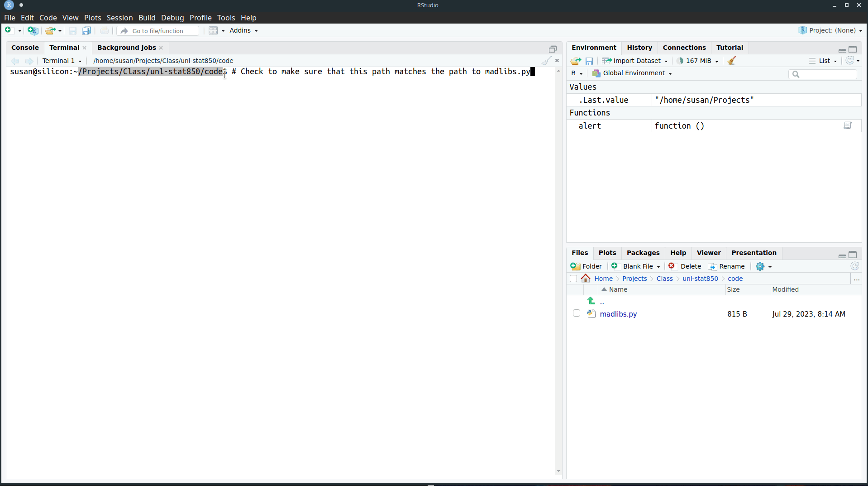Screen dimensions: 868x486
Task: Create a new R script with the new file icon
Action: [x=8, y=30]
